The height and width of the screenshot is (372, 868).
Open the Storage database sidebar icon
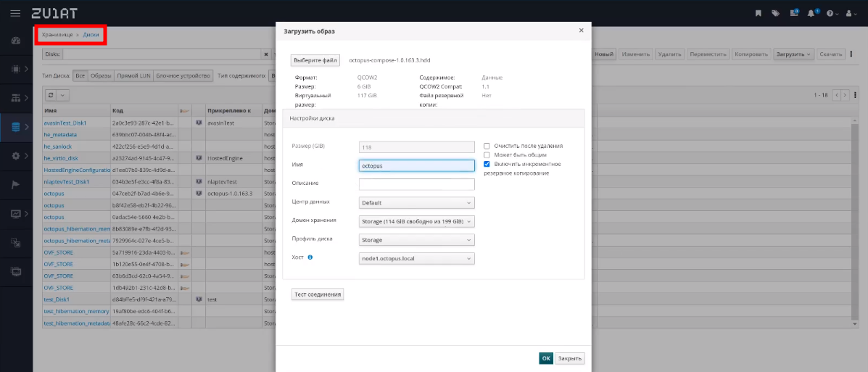15,127
